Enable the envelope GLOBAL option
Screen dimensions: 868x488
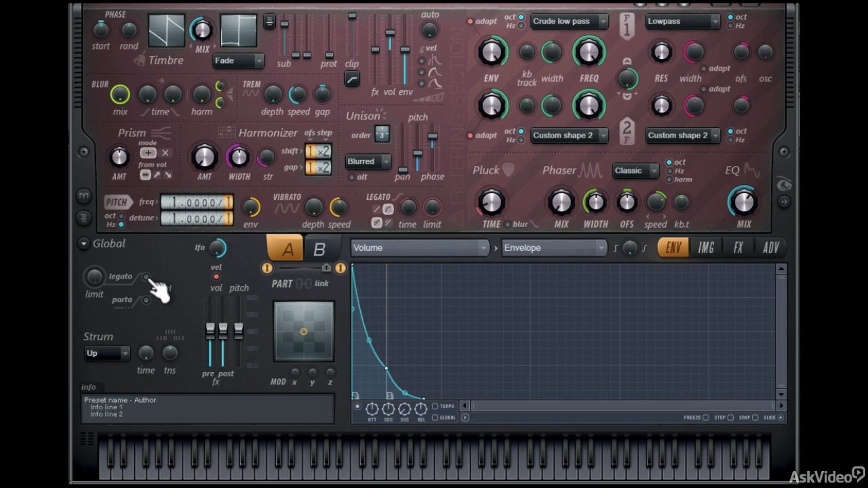[435, 418]
